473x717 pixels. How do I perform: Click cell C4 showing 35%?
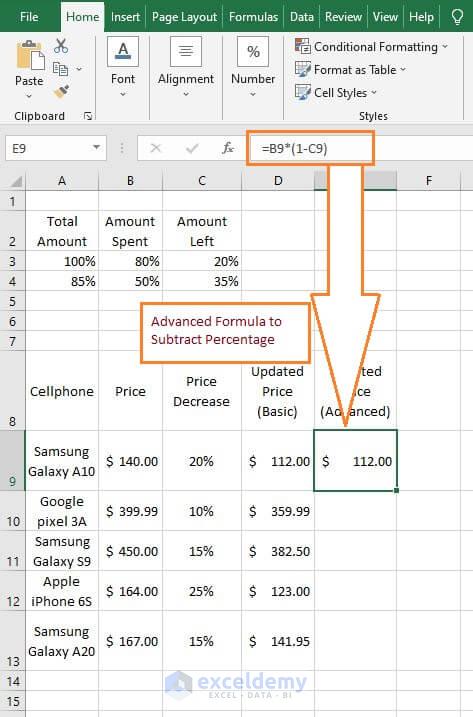tap(202, 281)
